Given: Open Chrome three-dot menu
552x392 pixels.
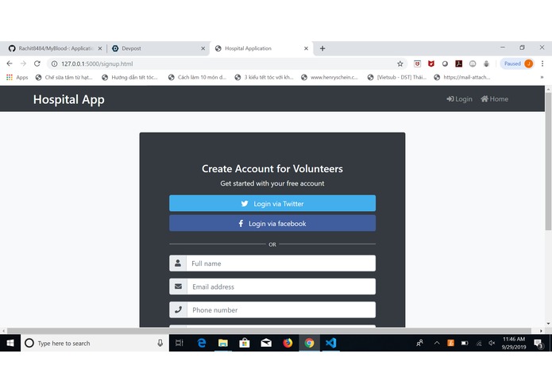Looking at the screenshot, I should (542, 63).
